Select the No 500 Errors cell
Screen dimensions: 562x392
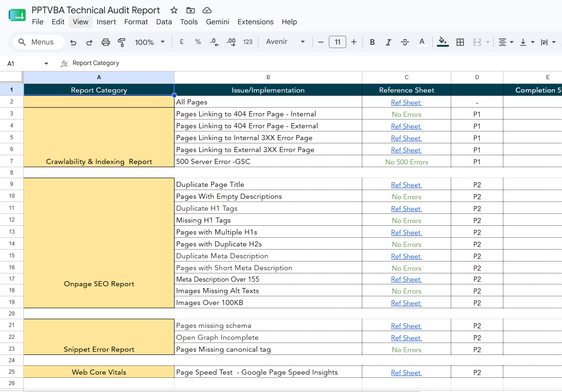tap(406, 162)
